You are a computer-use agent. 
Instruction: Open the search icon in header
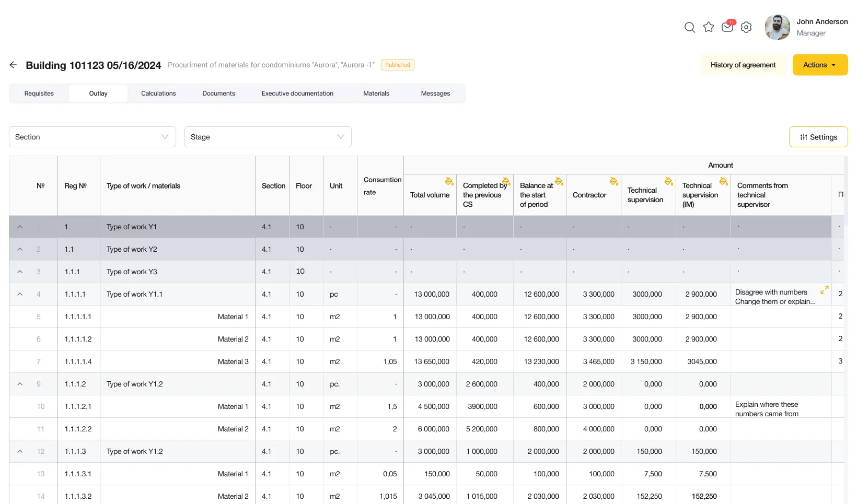[x=690, y=27]
